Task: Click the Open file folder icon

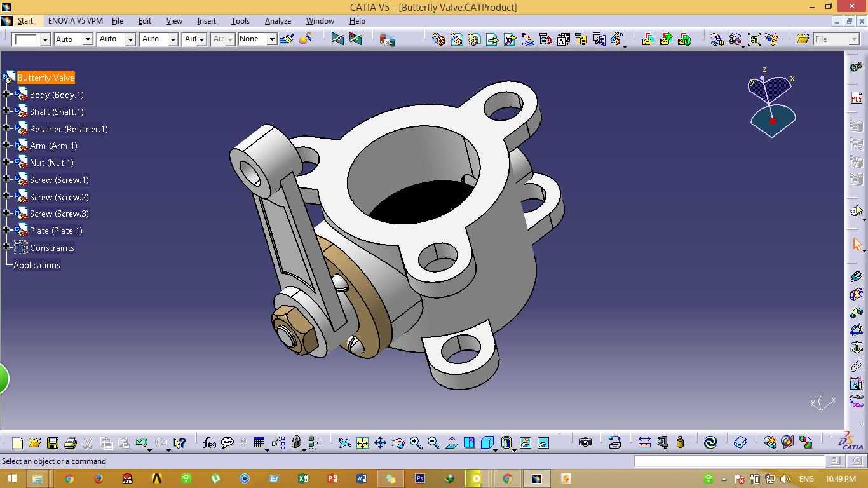Action: pos(34,443)
